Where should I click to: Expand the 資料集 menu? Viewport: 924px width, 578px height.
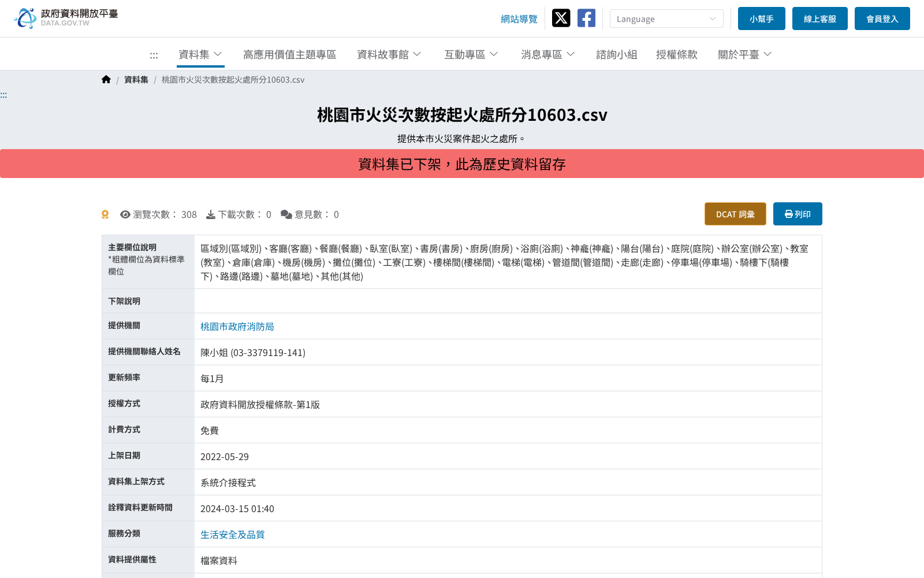point(200,54)
